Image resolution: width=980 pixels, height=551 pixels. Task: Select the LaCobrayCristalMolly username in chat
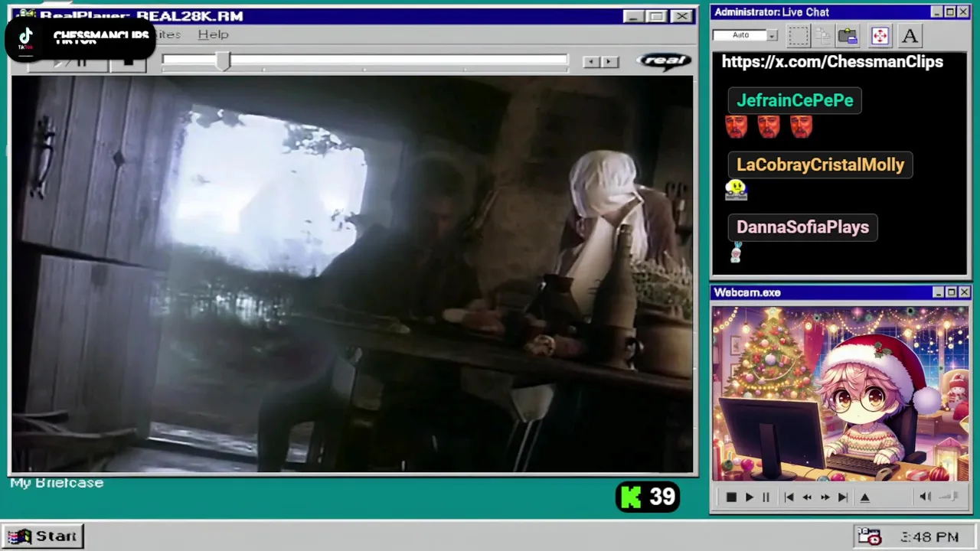point(820,165)
